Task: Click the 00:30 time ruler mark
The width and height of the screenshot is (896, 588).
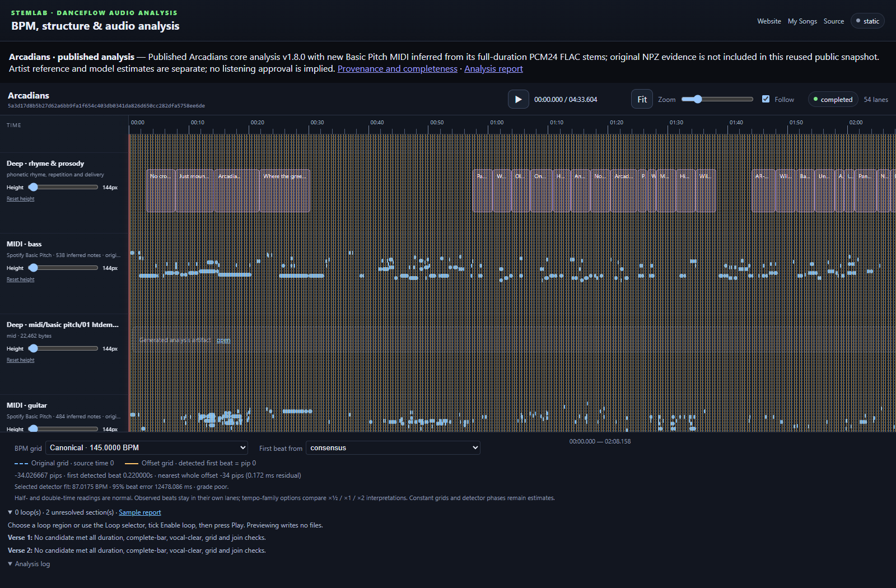Action: [317, 122]
